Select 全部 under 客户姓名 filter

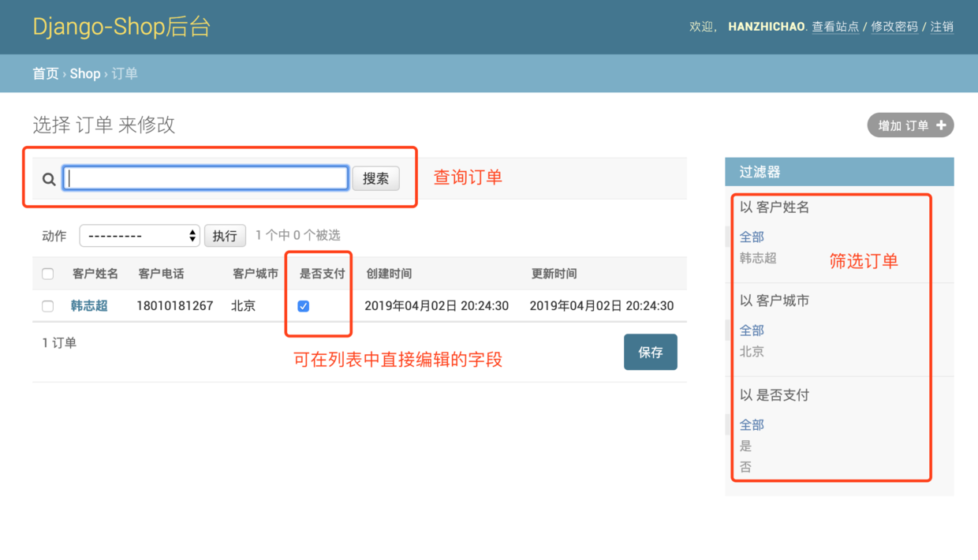752,237
